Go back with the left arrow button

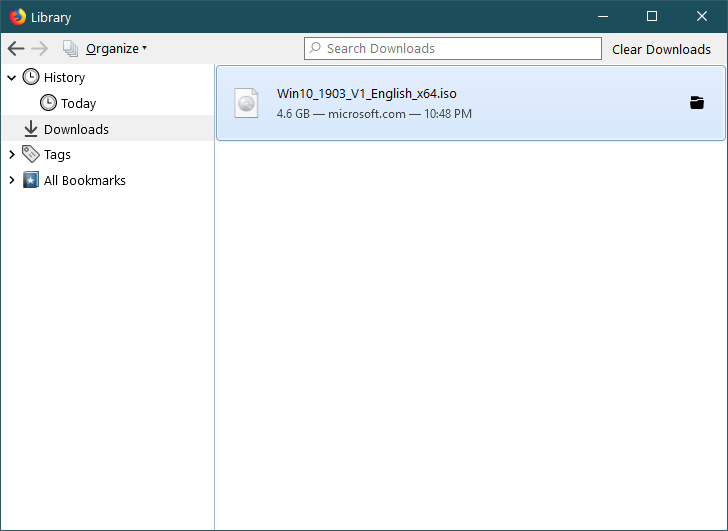pos(16,48)
